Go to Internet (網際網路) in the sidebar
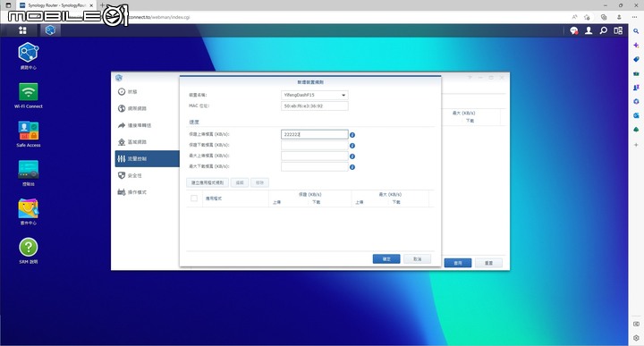The width and height of the screenshot is (644, 346). pos(146,108)
